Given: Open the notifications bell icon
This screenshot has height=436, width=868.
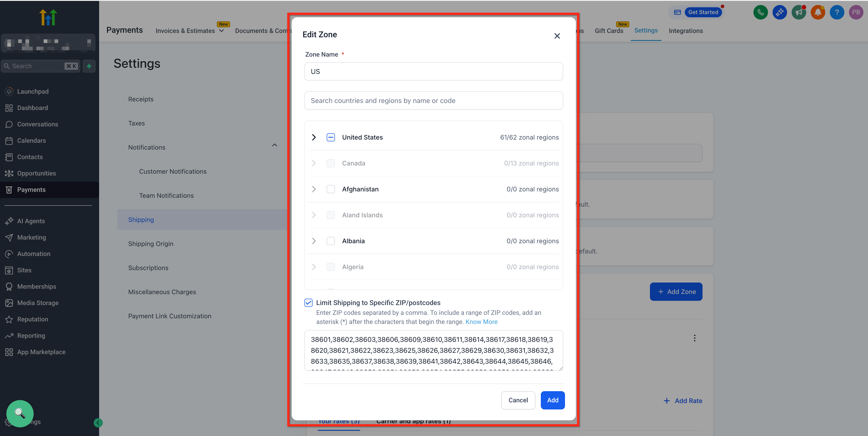Looking at the screenshot, I should (x=818, y=13).
